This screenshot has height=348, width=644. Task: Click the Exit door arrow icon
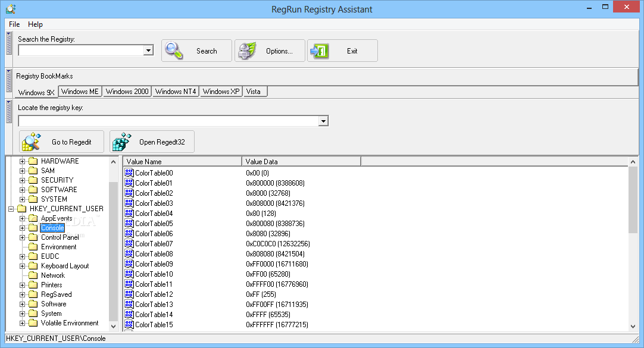320,51
